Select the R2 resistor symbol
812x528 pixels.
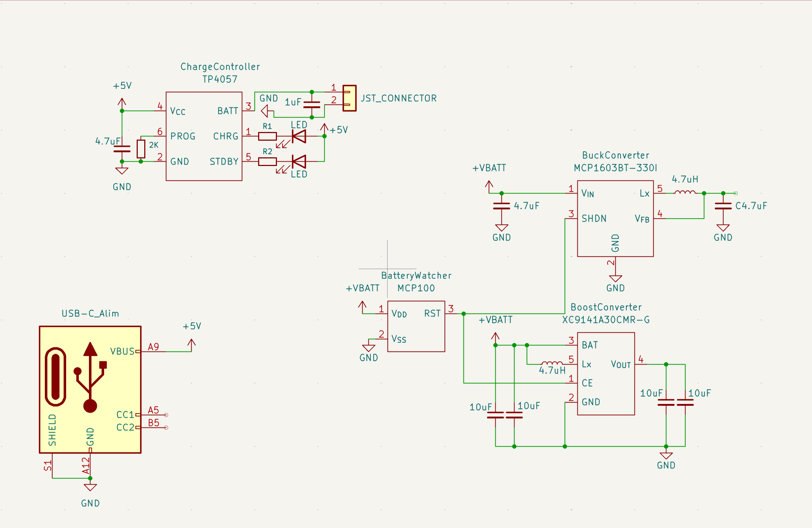267,162
